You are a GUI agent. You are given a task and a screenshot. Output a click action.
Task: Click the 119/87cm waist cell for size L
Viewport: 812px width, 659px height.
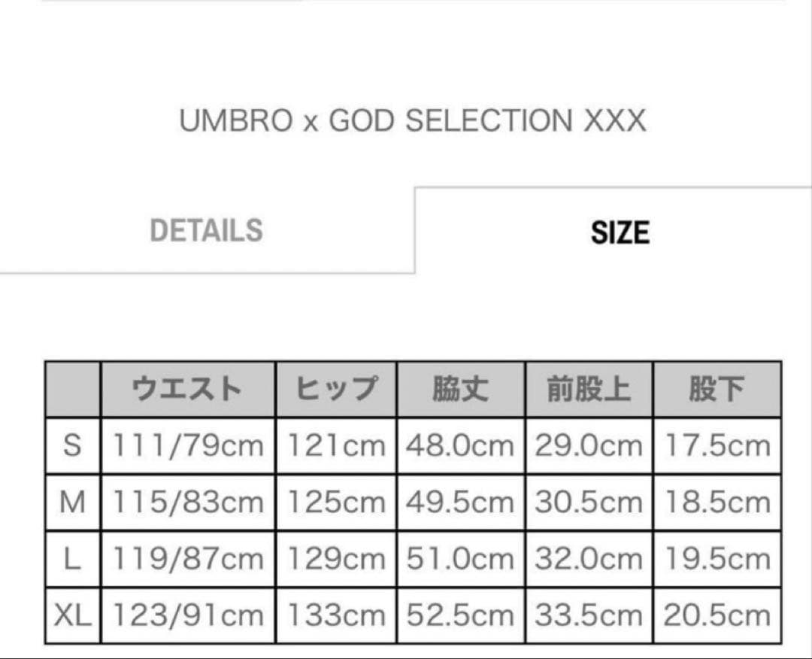tap(186, 558)
